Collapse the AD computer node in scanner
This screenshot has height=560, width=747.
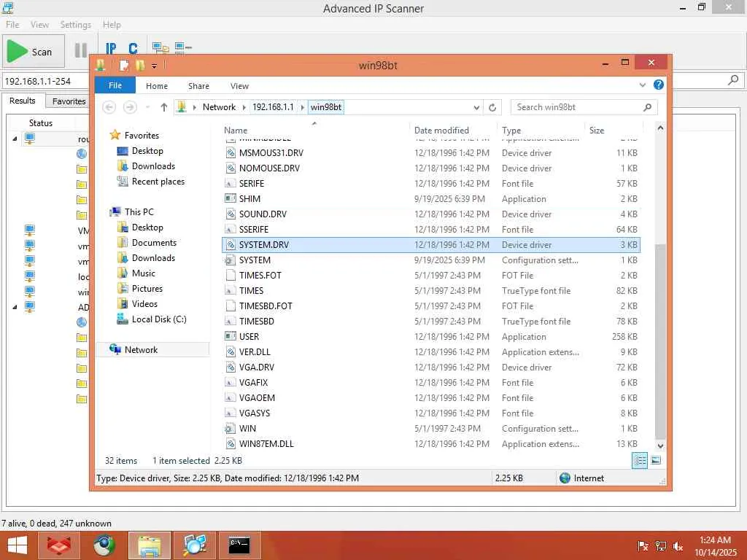click(15, 307)
